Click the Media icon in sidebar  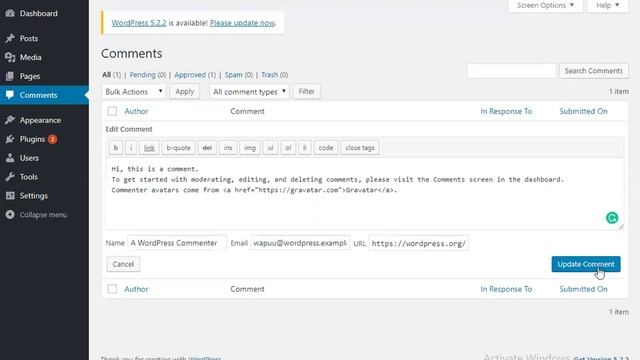click(x=10, y=57)
